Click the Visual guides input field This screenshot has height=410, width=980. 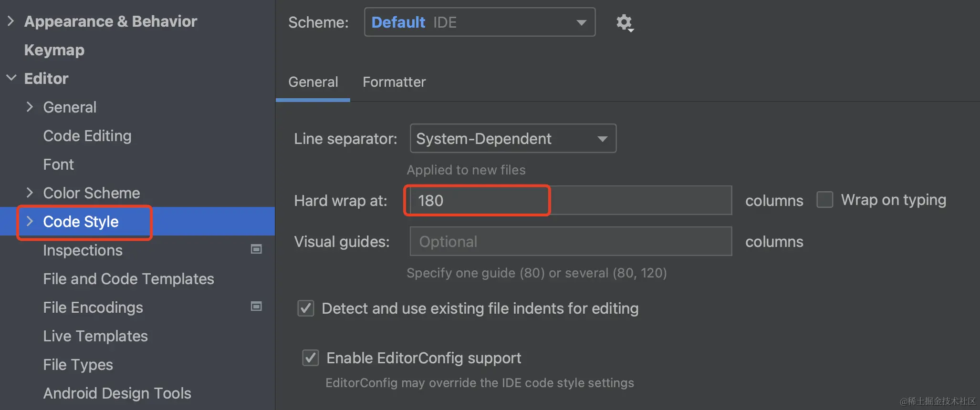coord(570,242)
